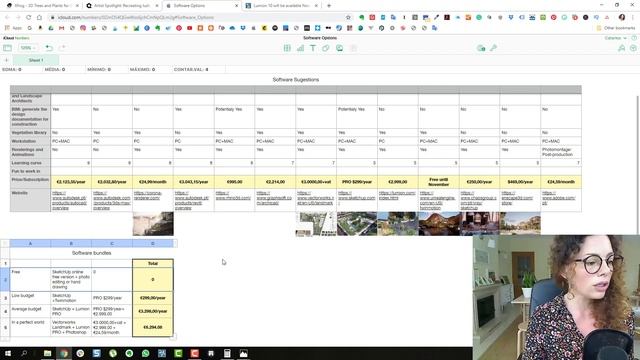Add a new sheet with plus button
Image resolution: width=640 pixels, height=360 pixels.
6,60
